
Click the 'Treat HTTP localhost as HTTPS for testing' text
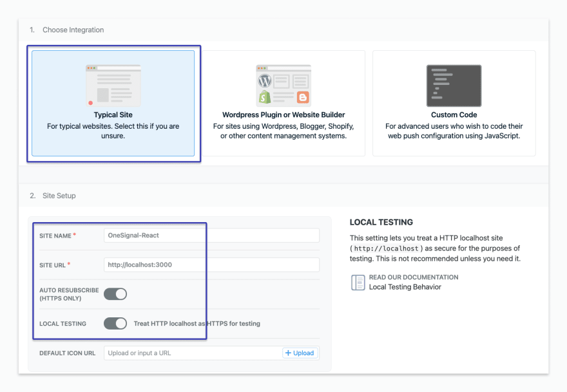[197, 323]
